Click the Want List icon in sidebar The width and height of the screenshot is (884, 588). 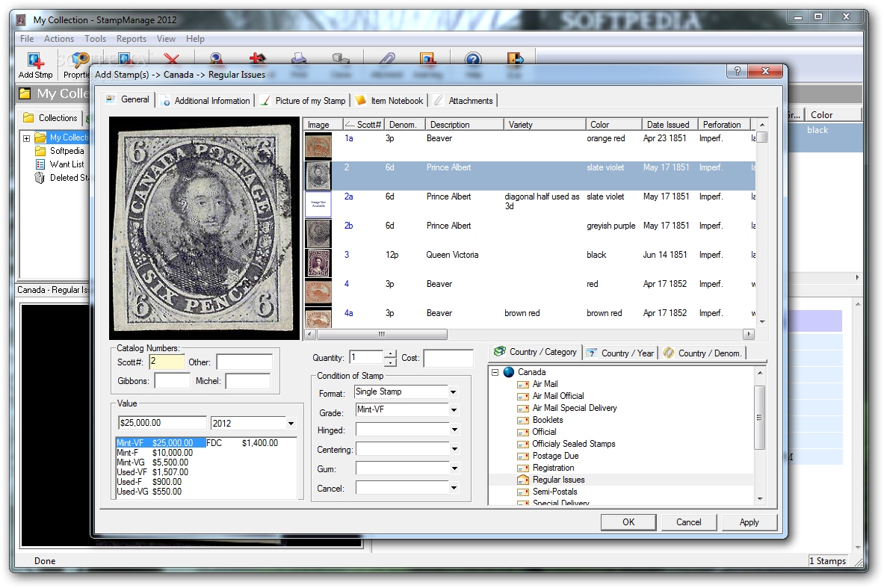coord(40,164)
